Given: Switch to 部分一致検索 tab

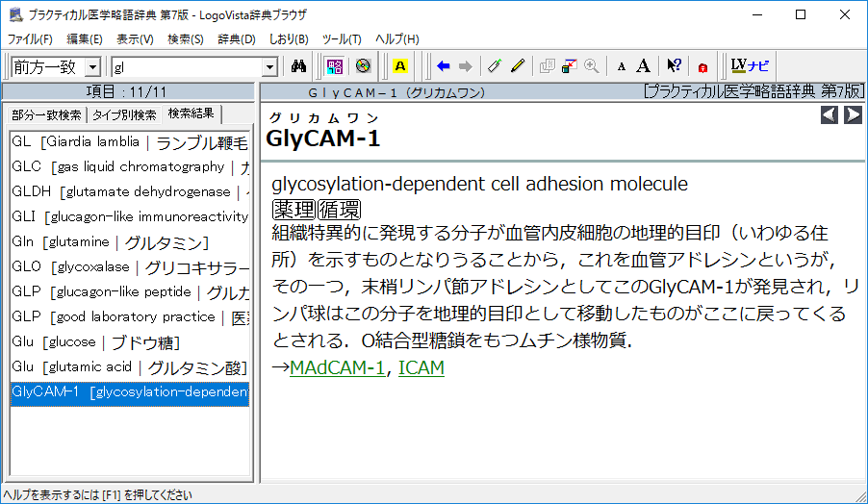Looking at the screenshot, I should (x=46, y=115).
